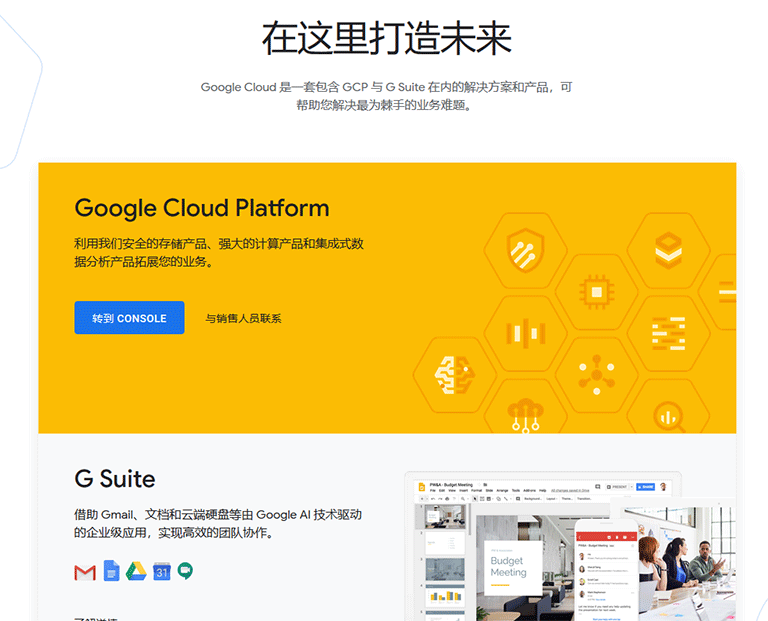Select the cloud network hexagon icon
Screen dimensions: 768x621
(522, 413)
